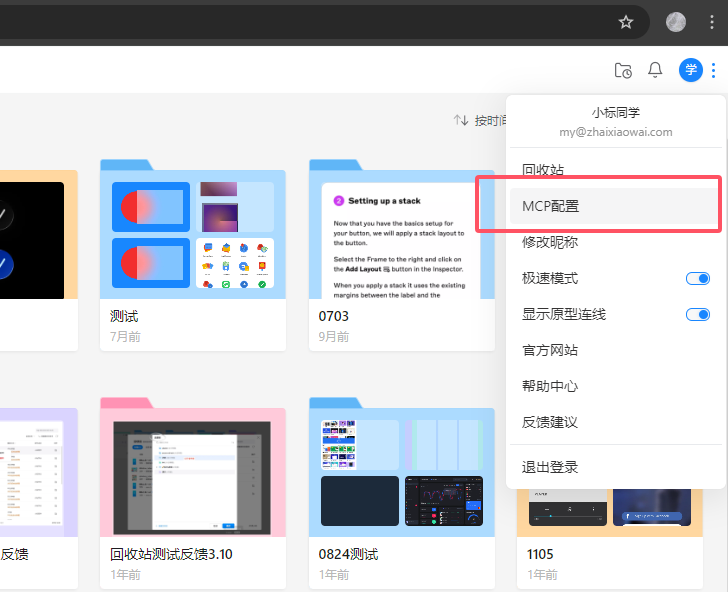Open MCP配置 menu item
Viewport: 728px width, 592px height.
point(551,206)
